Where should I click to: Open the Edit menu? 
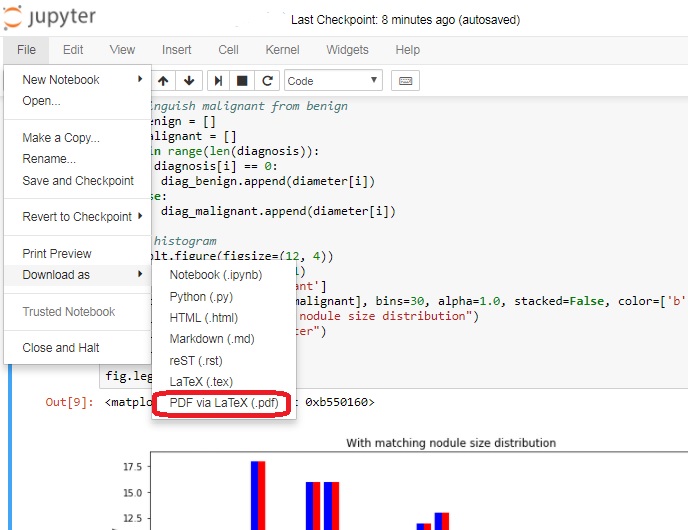(73, 50)
